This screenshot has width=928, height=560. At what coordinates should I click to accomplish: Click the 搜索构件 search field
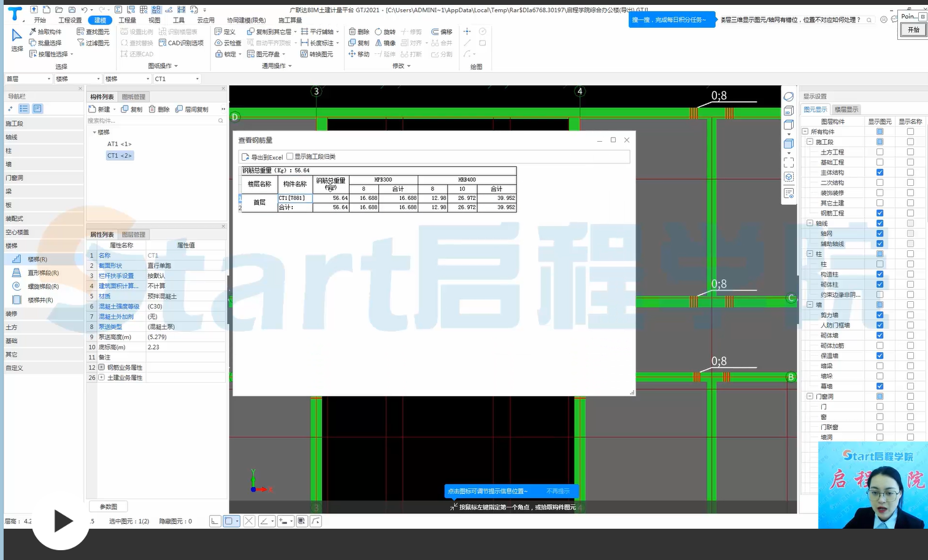(155, 121)
